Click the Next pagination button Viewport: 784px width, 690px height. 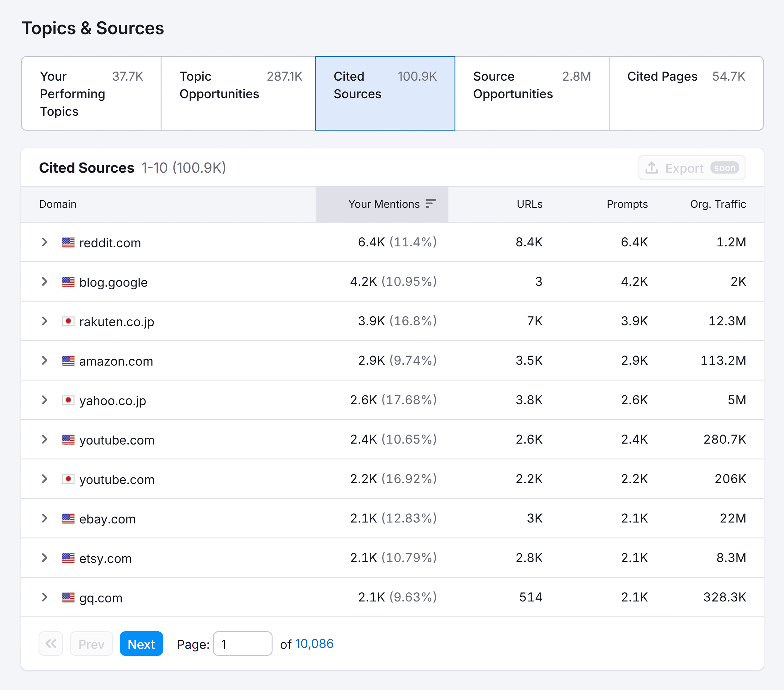coord(141,644)
